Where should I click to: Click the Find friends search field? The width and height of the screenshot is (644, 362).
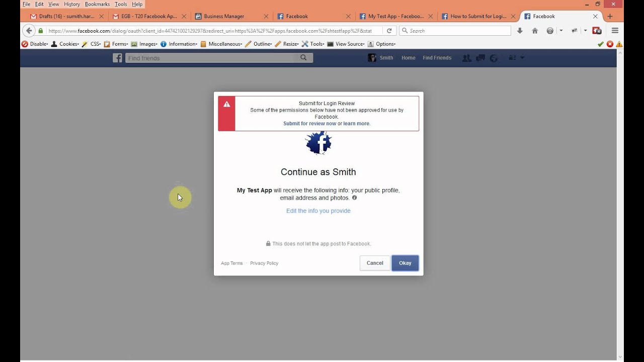[x=210, y=58]
